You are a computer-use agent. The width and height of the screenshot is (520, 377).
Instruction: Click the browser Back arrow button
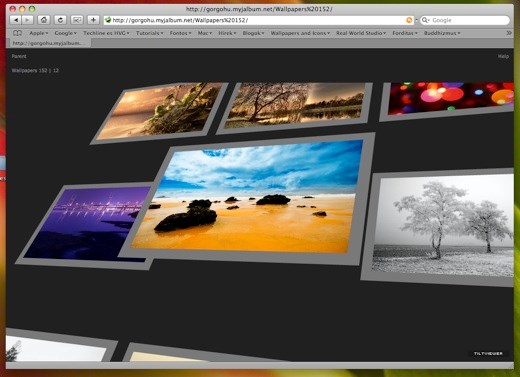coord(16,20)
